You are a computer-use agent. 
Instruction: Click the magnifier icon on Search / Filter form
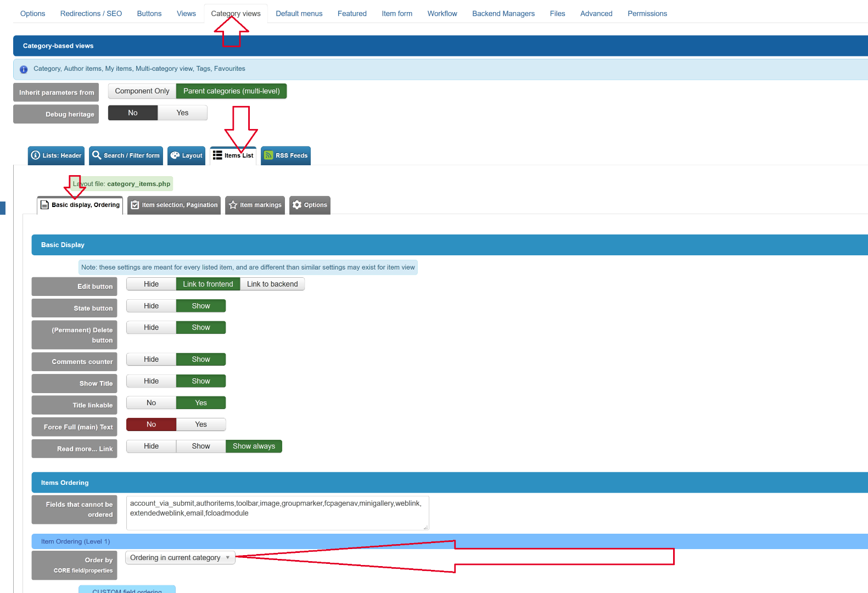[97, 155]
